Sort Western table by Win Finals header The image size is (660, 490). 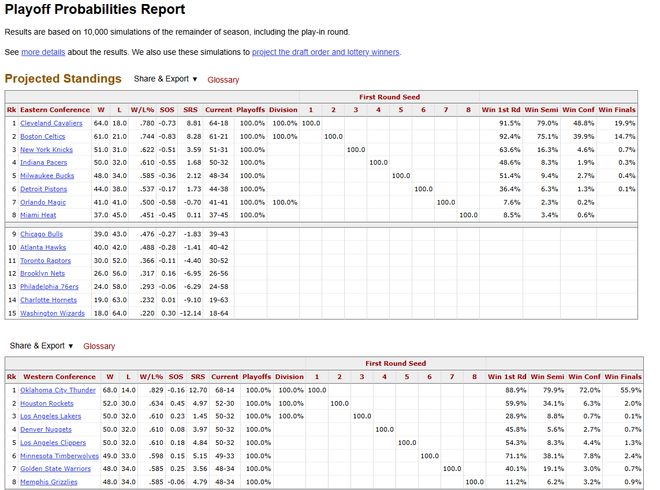point(623,377)
